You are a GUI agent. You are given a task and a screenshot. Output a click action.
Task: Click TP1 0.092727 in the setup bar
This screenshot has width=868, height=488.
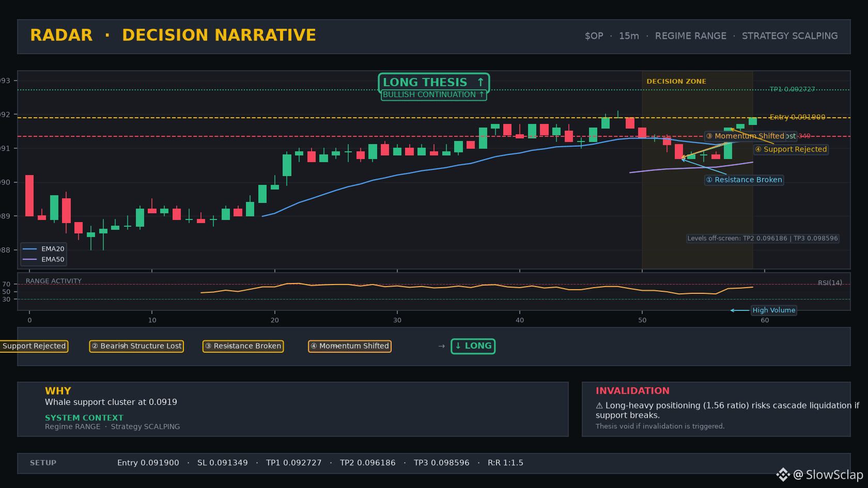294,463
